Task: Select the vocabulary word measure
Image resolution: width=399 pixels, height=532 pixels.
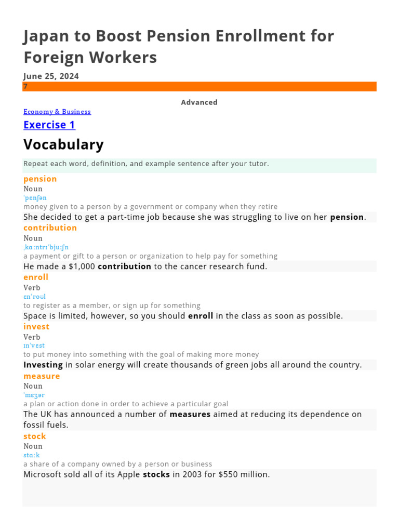Action: click(42, 376)
